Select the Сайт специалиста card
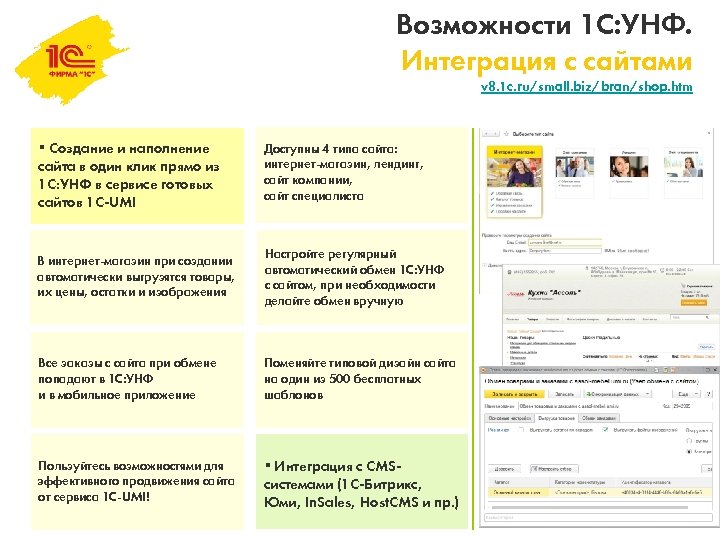 point(683,173)
